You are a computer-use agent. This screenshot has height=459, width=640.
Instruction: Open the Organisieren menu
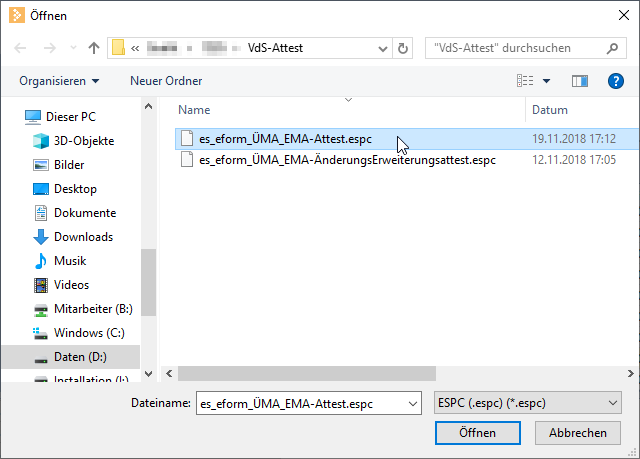tap(59, 81)
